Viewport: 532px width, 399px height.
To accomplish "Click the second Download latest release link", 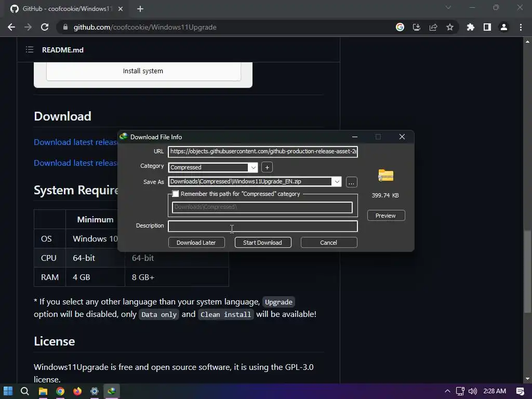I will 76,163.
